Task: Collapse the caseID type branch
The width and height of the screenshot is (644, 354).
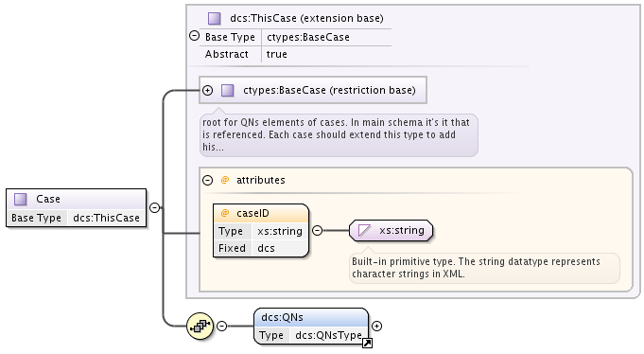Action: pos(317,230)
